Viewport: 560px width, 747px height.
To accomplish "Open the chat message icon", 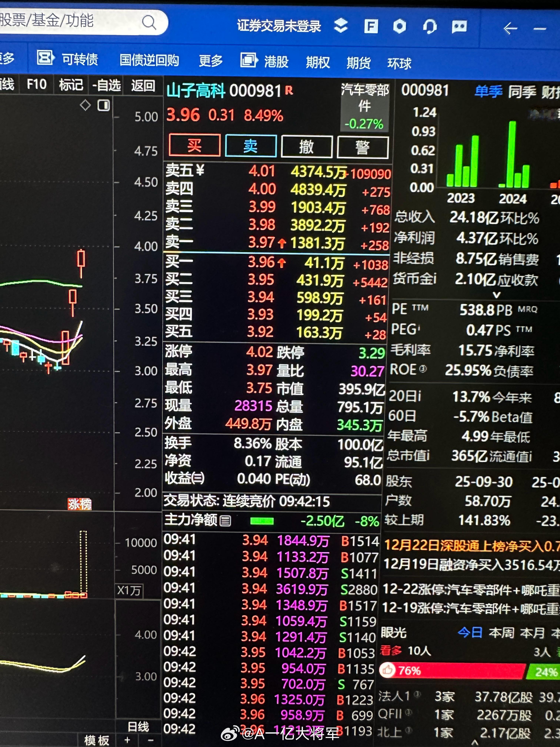I will [459, 26].
